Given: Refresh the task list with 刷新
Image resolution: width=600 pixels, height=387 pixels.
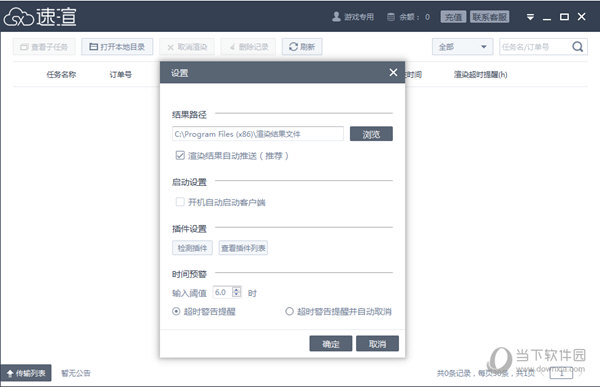Looking at the screenshot, I should coord(302,47).
